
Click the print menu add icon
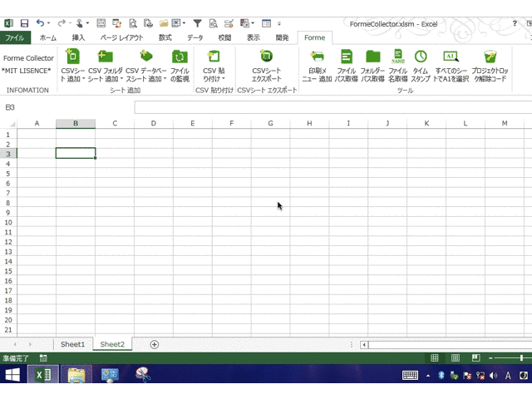tap(319, 57)
